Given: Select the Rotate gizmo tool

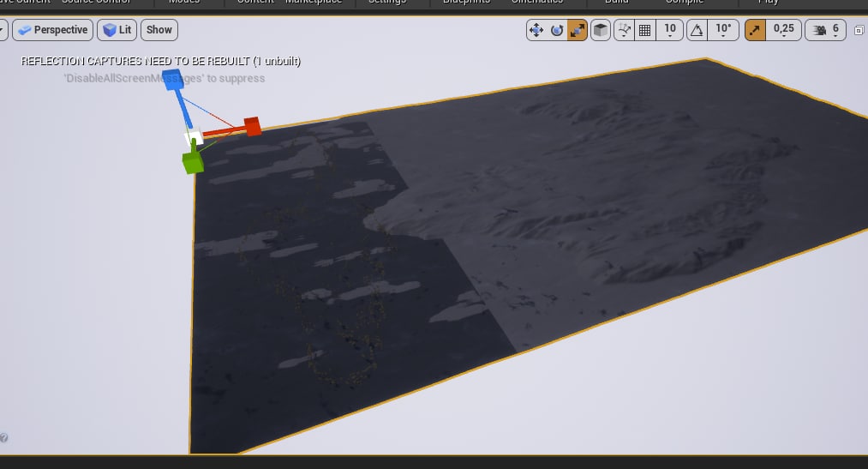Looking at the screenshot, I should pyautogui.click(x=557, y=30).
